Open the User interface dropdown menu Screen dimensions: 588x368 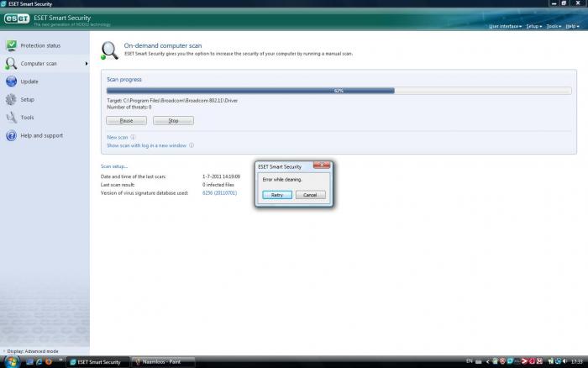pyautogui.click(x=505, y=26)
